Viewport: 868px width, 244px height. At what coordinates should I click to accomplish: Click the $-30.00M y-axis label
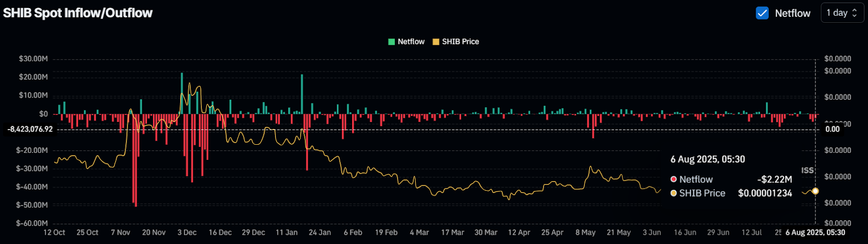click(32, 169)
